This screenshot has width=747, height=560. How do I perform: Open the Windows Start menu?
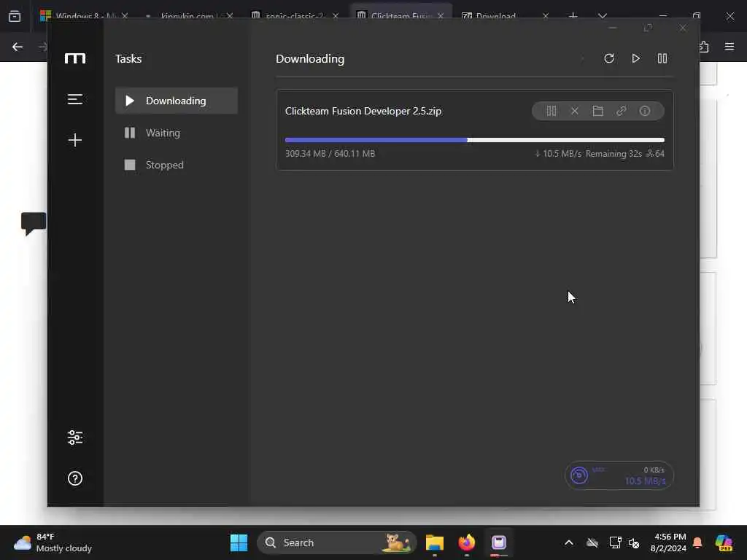coord(239,542)
